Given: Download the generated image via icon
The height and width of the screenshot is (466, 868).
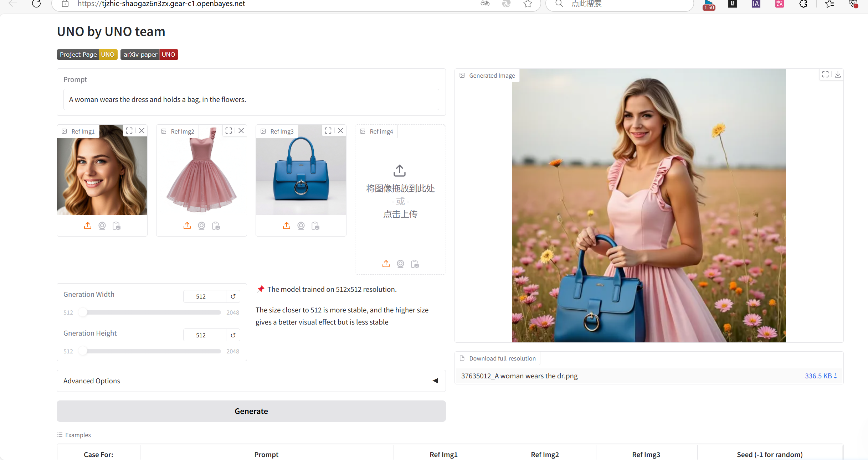Looking at the screenshot, I should [x=838, y=74].
